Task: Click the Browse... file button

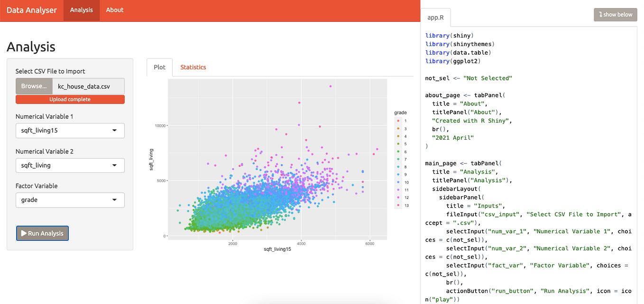Action: [x=34, y=86]
